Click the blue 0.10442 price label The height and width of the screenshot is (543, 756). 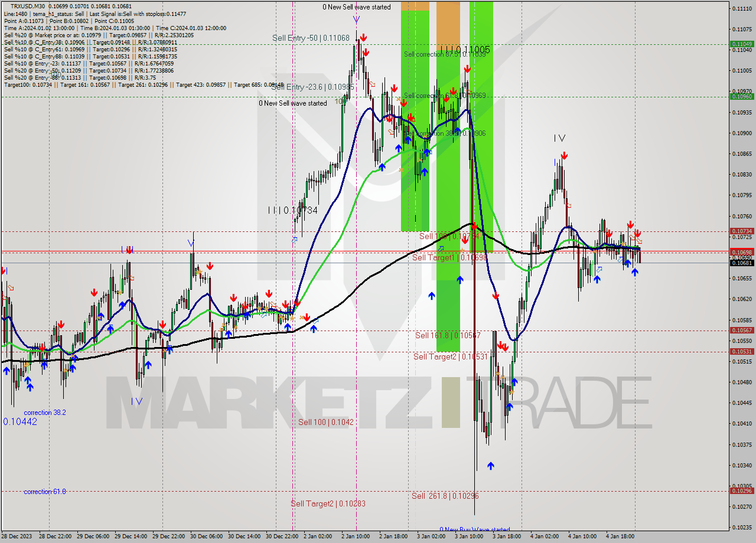[x=20, y=421]
